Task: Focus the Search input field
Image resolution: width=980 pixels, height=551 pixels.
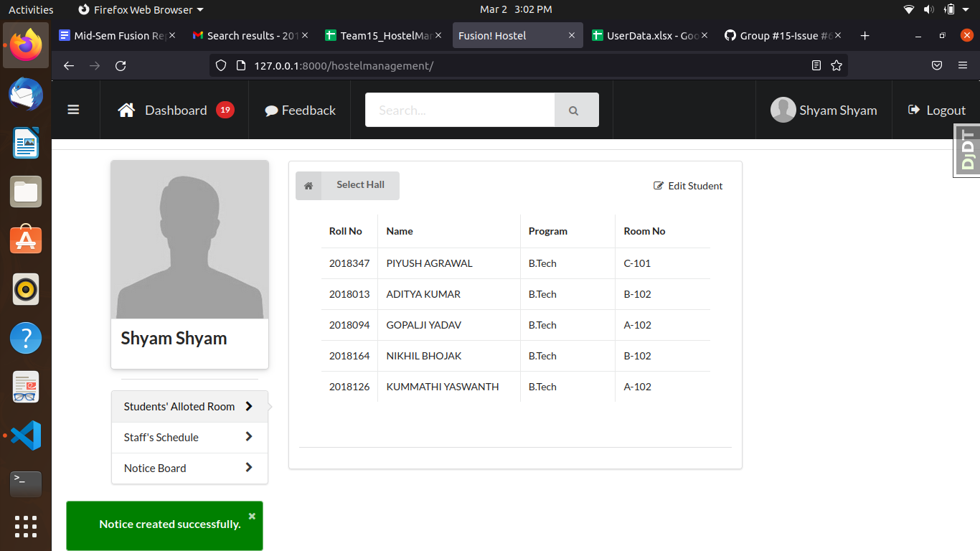Action: pyautogui.click(x=460, y=110)
